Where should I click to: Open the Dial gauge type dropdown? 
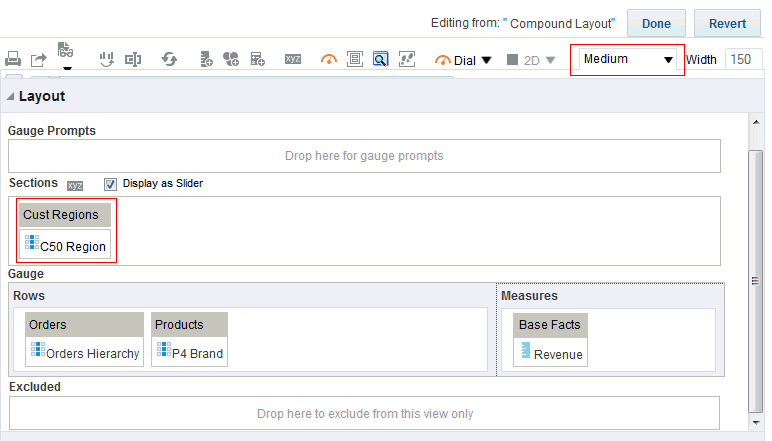464,60
